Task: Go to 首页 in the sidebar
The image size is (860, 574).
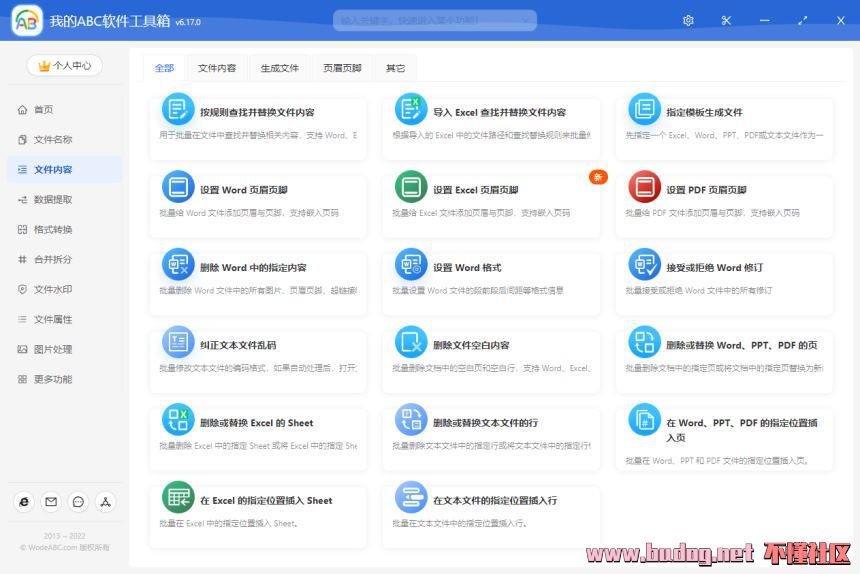Action: point(64,110)
